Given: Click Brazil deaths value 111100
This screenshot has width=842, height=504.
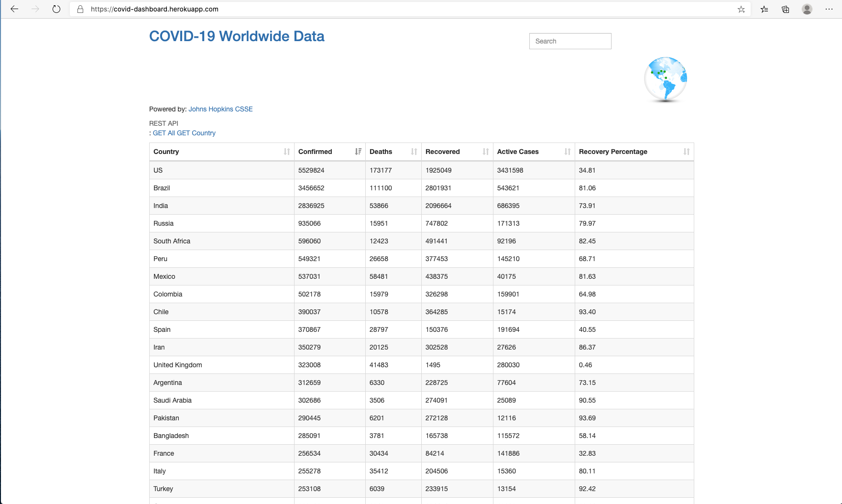Looking at the screenshot, I should click(381, 188).
